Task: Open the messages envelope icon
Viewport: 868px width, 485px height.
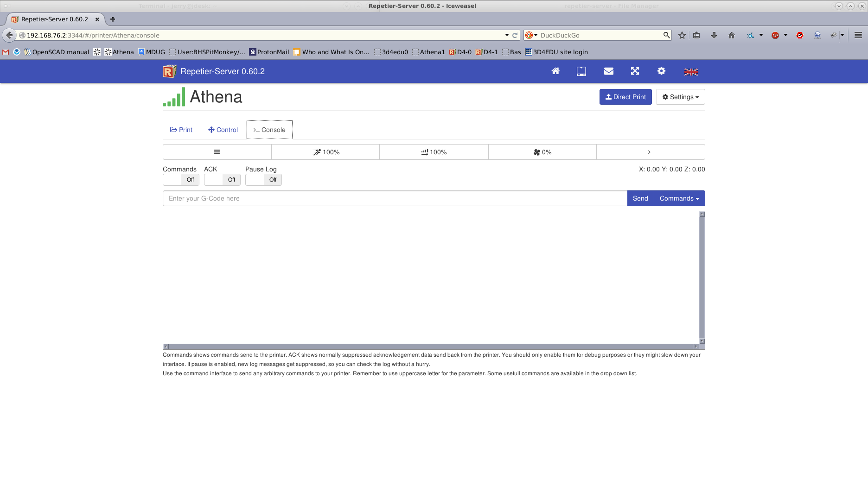Action: [x=608, y=71]
